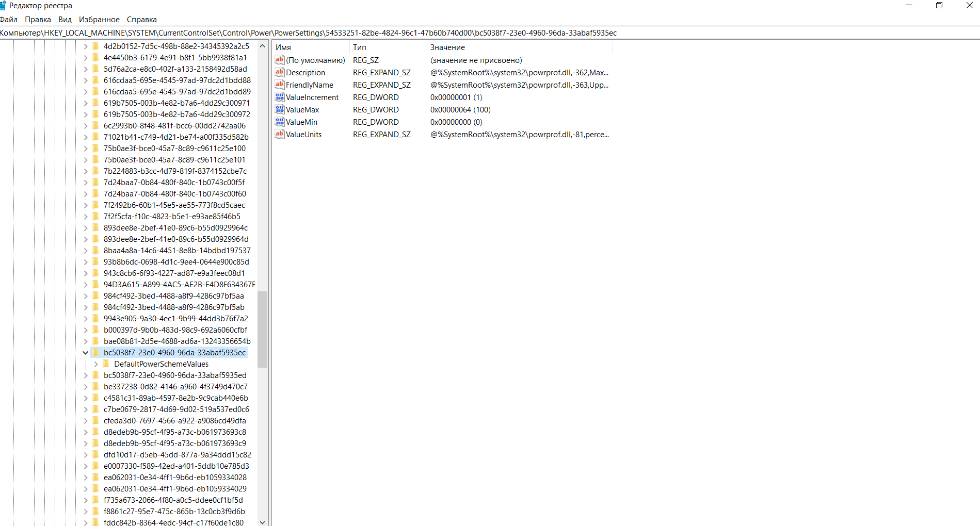This screenshot has height=526, width=980.
Task: Click the ValueUnits string icon
Action: click(x=280, y=134)
